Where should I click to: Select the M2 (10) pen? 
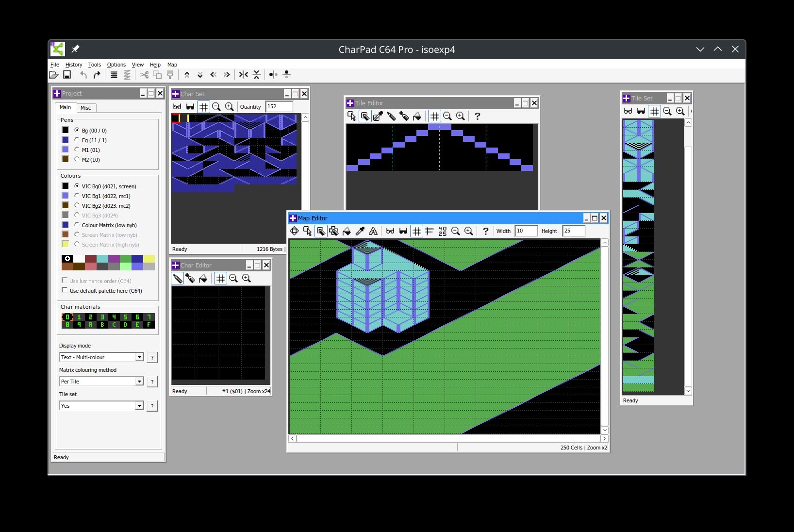coord(77,159)
